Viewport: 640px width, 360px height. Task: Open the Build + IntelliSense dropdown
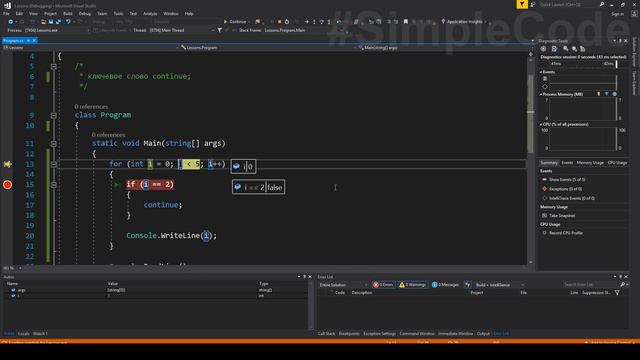pos(500,285)
